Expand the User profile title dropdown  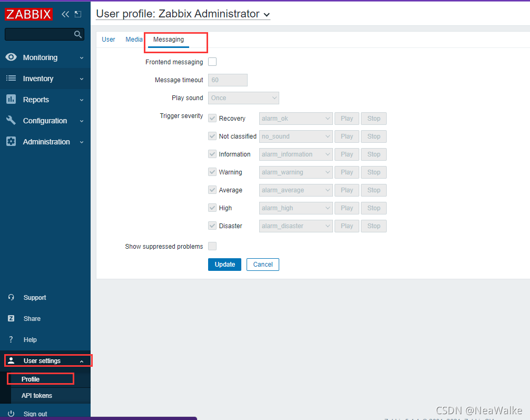click(267, 15)
